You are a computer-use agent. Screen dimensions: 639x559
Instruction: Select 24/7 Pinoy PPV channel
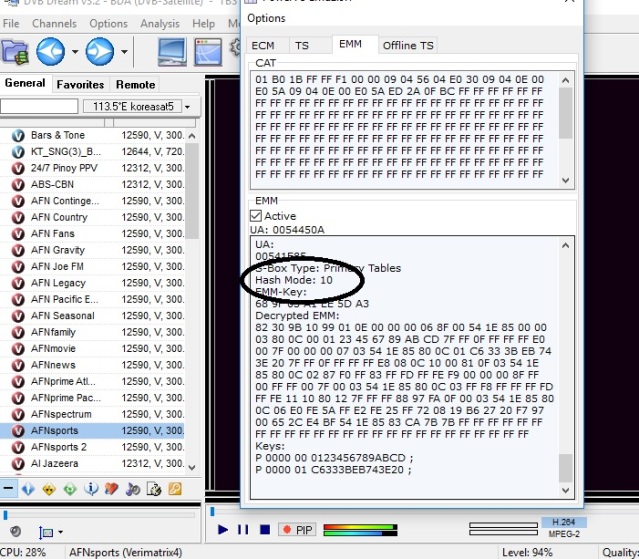pos(93,168)
